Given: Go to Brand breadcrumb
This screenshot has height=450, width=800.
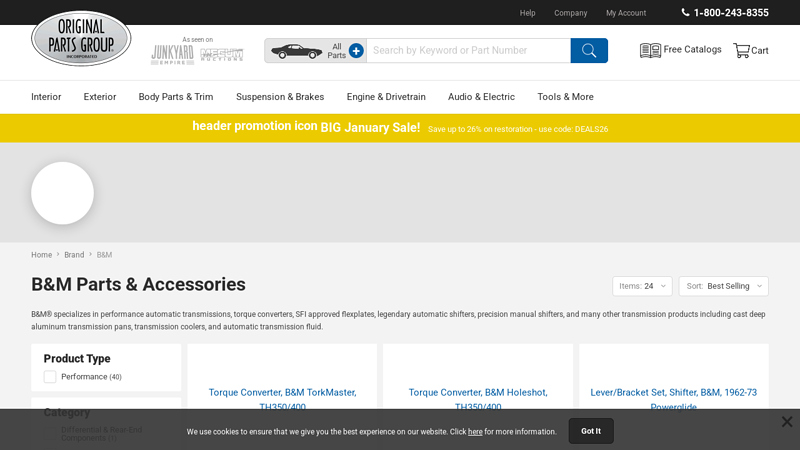Looking at the screenshot, I should point(74,255).
